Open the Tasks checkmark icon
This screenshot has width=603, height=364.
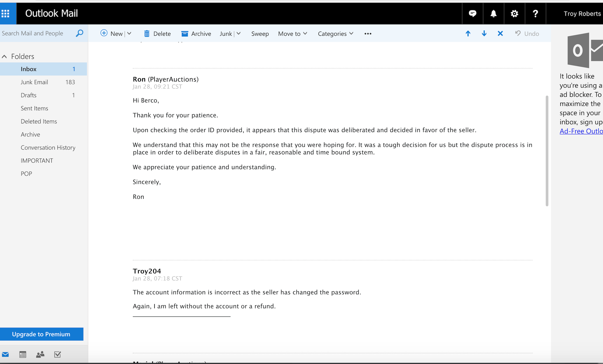tap(58, 355)
